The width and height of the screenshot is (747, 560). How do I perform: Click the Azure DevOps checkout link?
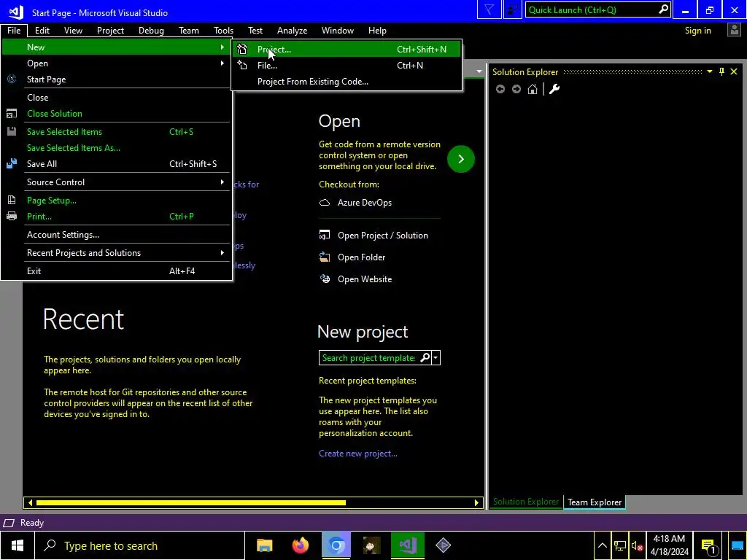coord(365,203)
